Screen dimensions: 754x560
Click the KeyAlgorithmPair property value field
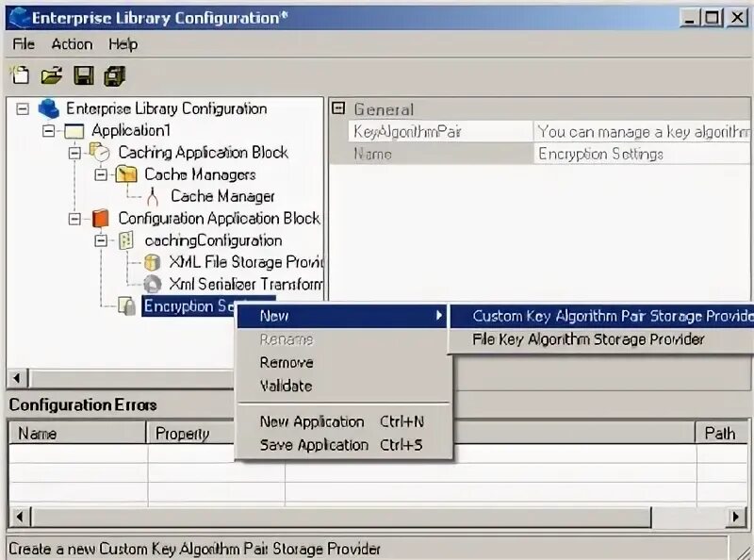click(643, 131)
